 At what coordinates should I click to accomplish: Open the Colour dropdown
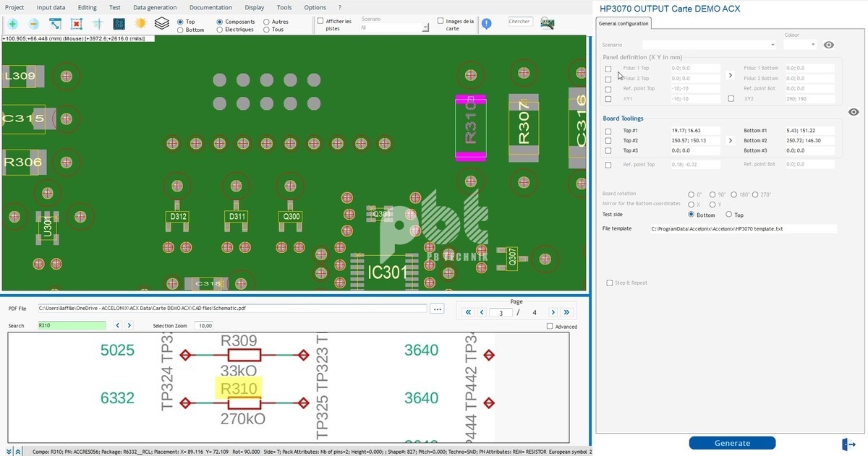click(x=800, y=45)
